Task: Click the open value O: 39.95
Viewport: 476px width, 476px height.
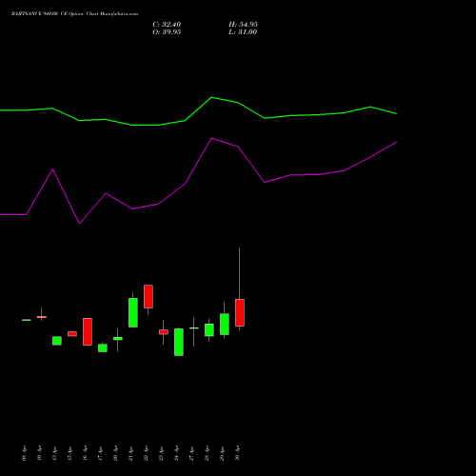Action: [x=167, y=32]
